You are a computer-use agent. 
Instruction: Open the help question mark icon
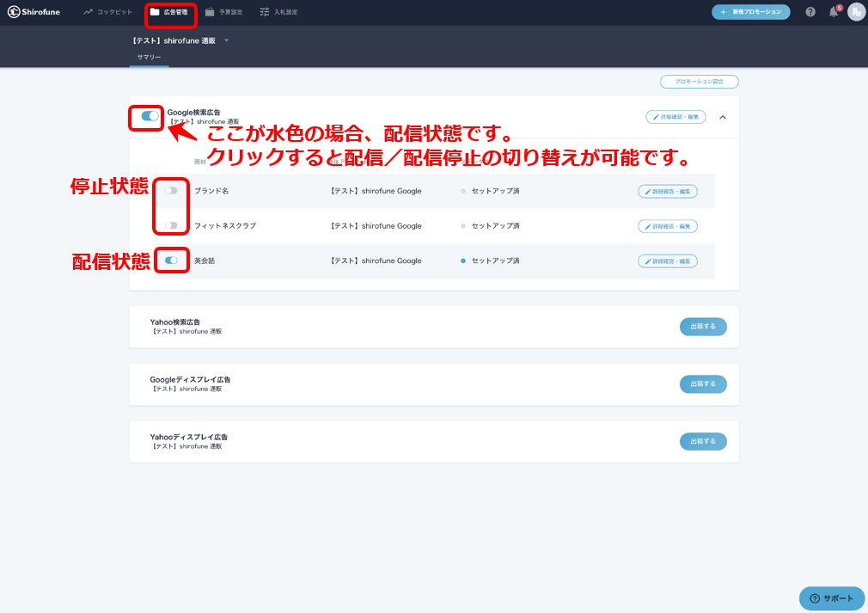click(810, 12)
